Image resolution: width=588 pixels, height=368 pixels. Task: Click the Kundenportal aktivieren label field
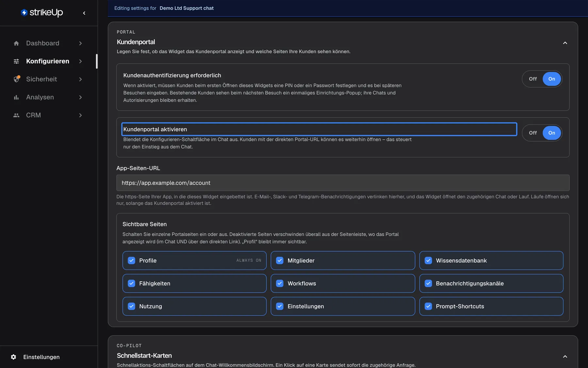[319, 129]
